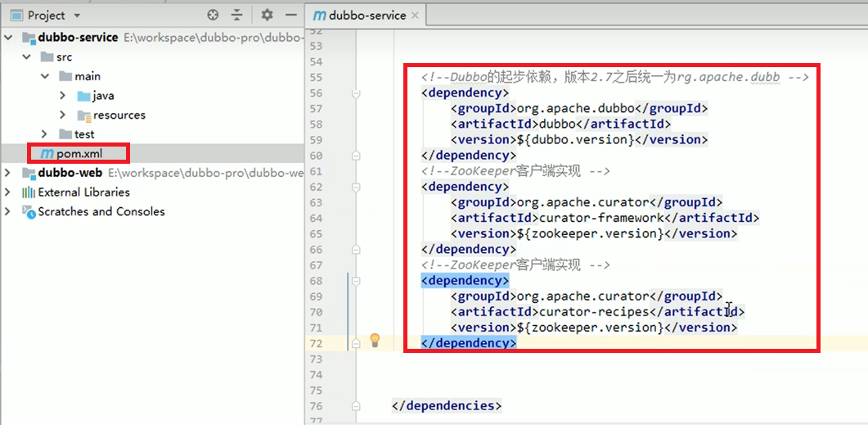Click the closing dependencies tag on line 76
The width and height of the screenshot is (868, 425).
(446, 405)
